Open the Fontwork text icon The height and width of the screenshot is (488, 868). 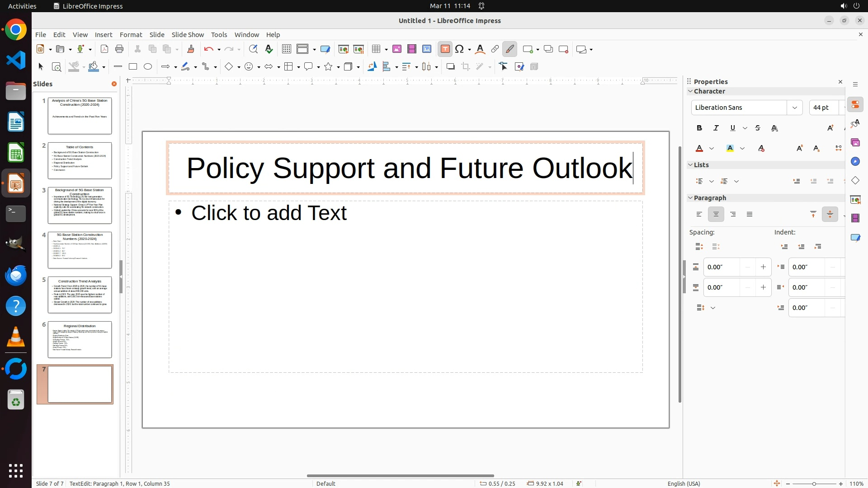pos(480,49)
